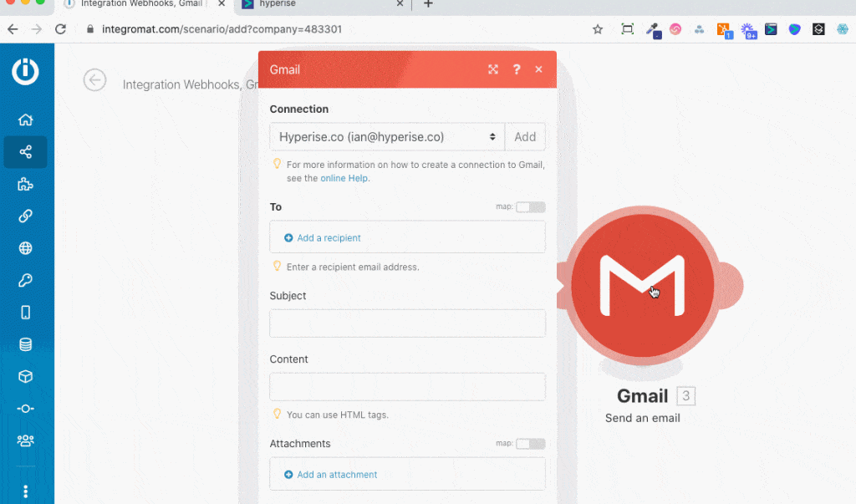Open Templates puzzle icon in sidebar

(x=25, y=184)
